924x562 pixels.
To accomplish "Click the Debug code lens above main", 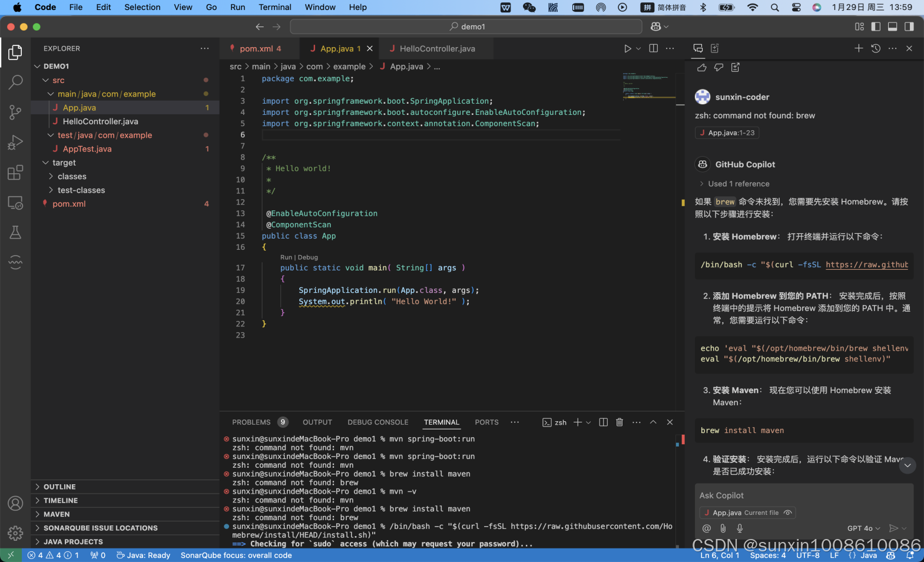I will [308, 257].
